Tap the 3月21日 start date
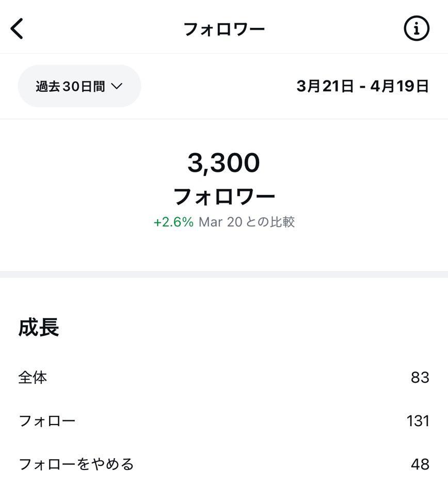This screenshot has height=503, width=448. 325,86
